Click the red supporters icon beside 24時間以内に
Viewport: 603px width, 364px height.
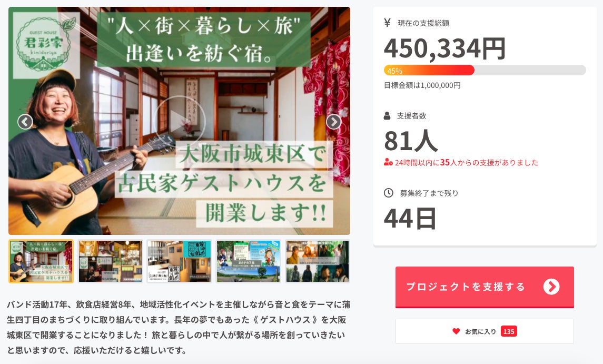tap(388, 163)
